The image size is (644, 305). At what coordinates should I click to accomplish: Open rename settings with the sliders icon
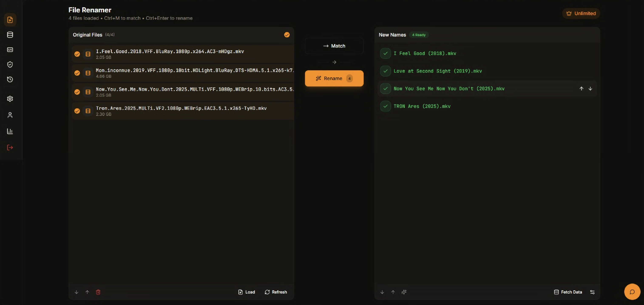pos(593,292)
